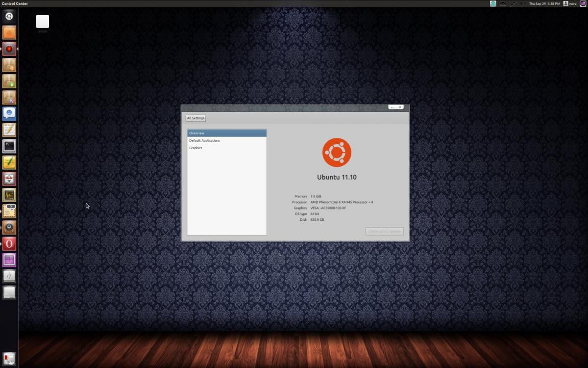588x368 pixels.
Task: Open the amahi icon on the desktop
Action: tap(42, 22)
